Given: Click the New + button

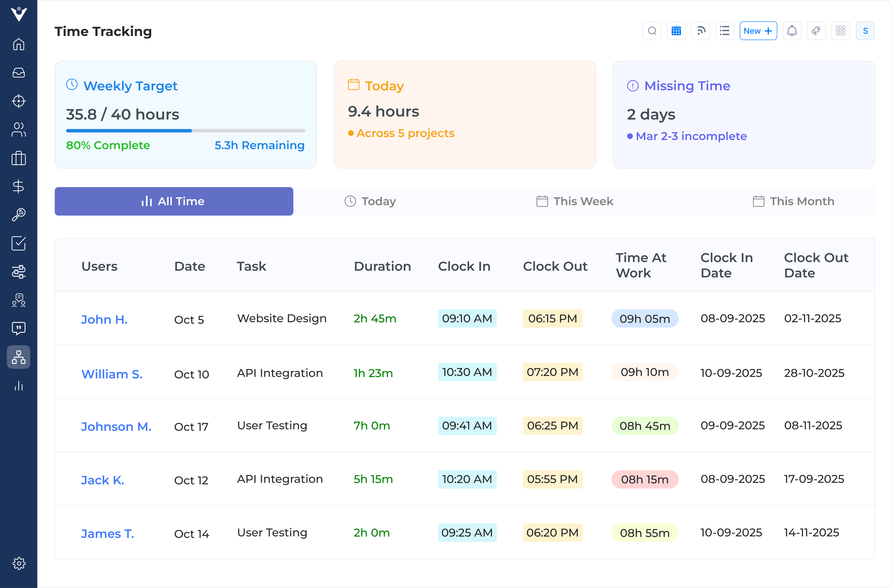Looking at the screenshot, I should [x=758, y=30].
